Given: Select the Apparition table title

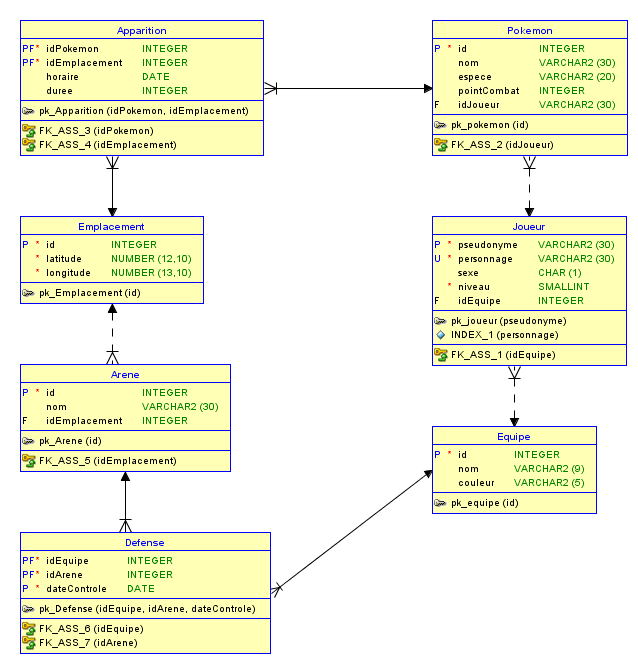Looking at the screenshot, I should (142, 31).
